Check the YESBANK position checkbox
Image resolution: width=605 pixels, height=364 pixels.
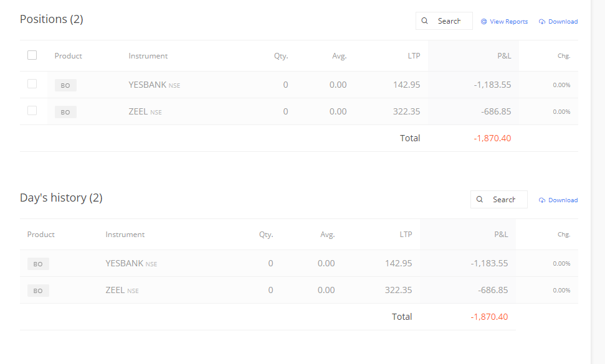click(32, 83)
